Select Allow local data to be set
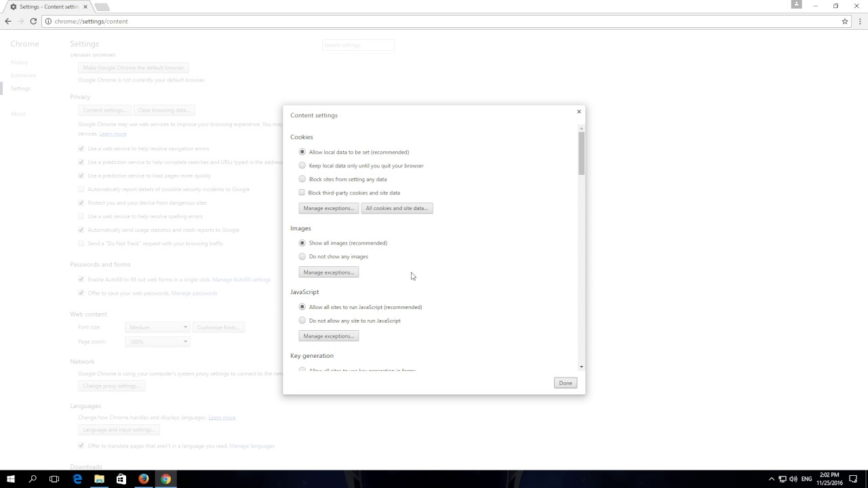The height and width of the screenshot is (488, 868). click(x=302, y=152)
